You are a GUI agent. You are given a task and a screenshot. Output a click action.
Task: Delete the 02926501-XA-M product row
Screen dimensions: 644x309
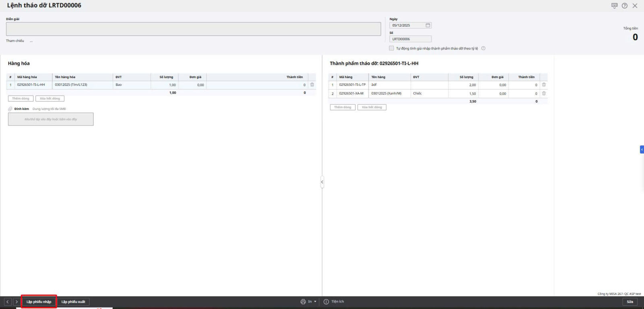[x=544, y=93]
